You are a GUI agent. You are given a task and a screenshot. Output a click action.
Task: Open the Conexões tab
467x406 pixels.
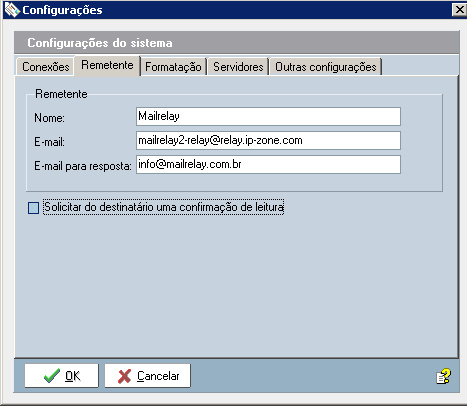(x=45, y=67)
